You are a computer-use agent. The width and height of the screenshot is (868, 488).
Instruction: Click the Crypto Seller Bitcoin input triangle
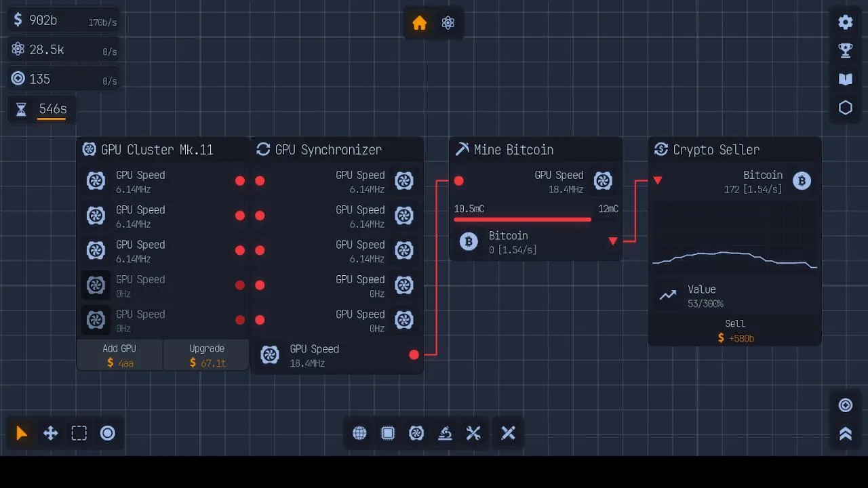tap(657, 180)
